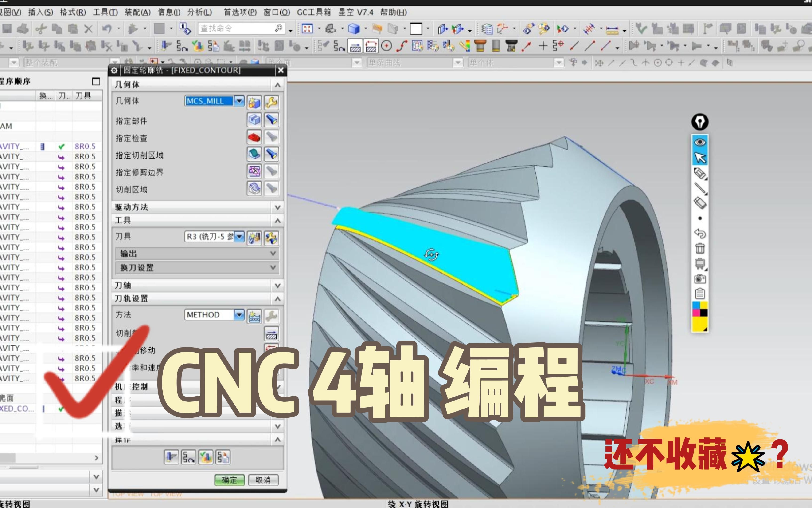
Task: Click the specify check red body icon
Action: (254, 137)
